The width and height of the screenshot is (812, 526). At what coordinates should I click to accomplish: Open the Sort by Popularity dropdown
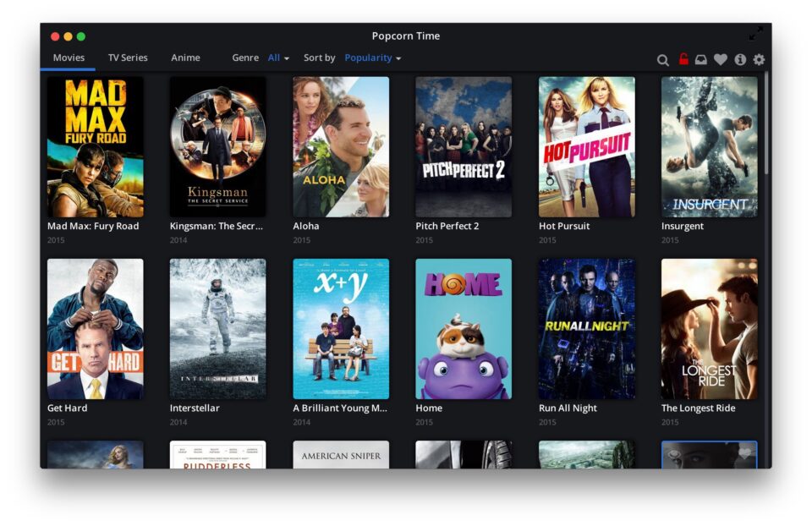(x=373, y=58)
